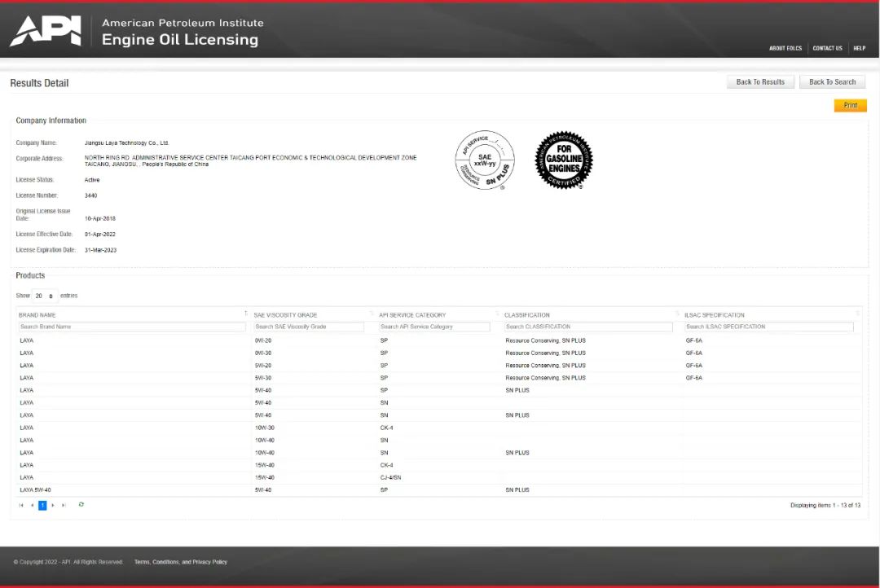This screenshot has width=880, height=588.
Task: Sort by SAE Viscosity Grade column header
Action: tap(285, 314)
